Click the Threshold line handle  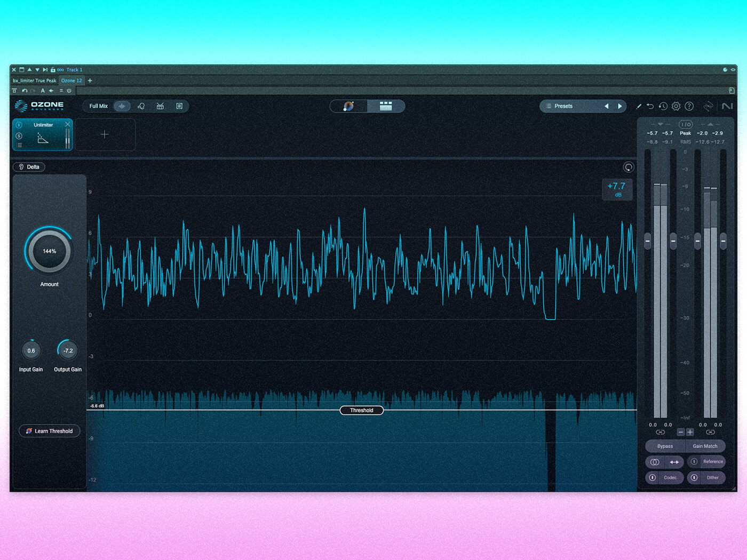click(x=362, y=410)
